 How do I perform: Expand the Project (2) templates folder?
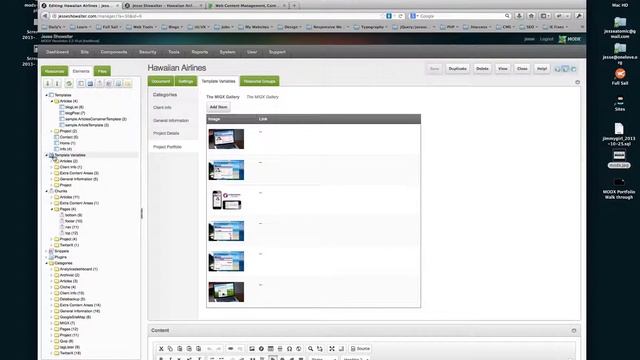(52, 131)
